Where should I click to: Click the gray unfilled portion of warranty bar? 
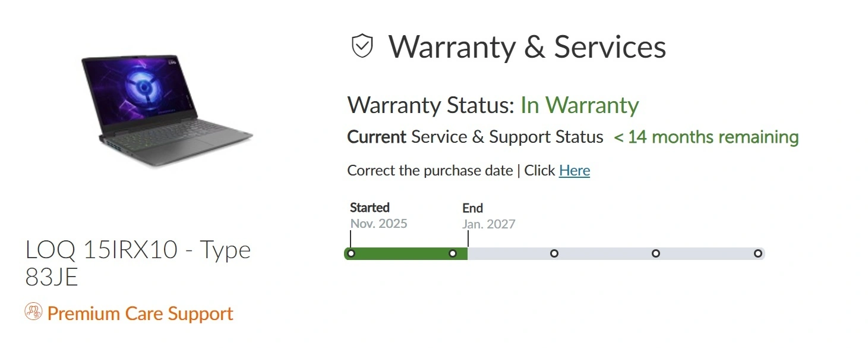pos(605,253)
